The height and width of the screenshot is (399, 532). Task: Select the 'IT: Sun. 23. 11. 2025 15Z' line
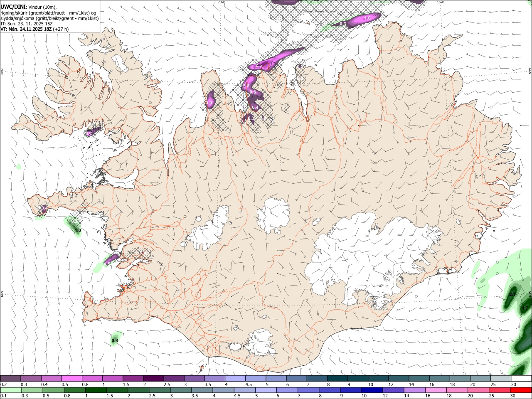[x=27, y=24]
